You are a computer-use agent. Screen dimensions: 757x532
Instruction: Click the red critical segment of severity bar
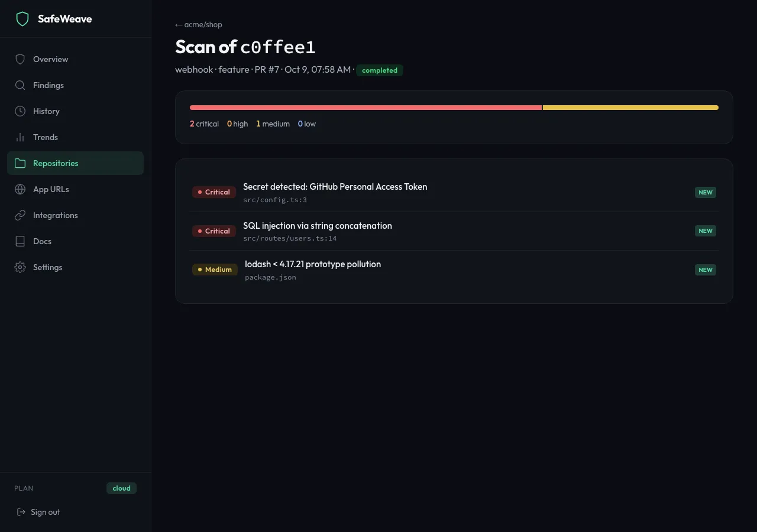365,108
